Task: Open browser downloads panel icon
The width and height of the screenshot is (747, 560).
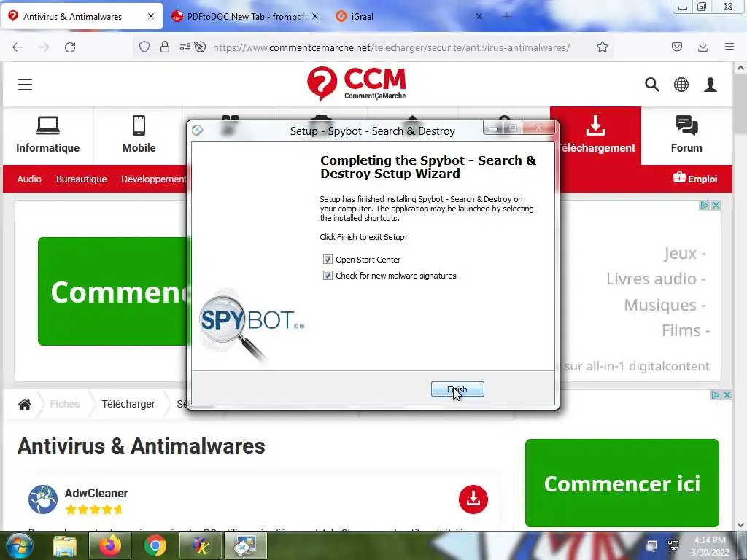Action: 703,47
